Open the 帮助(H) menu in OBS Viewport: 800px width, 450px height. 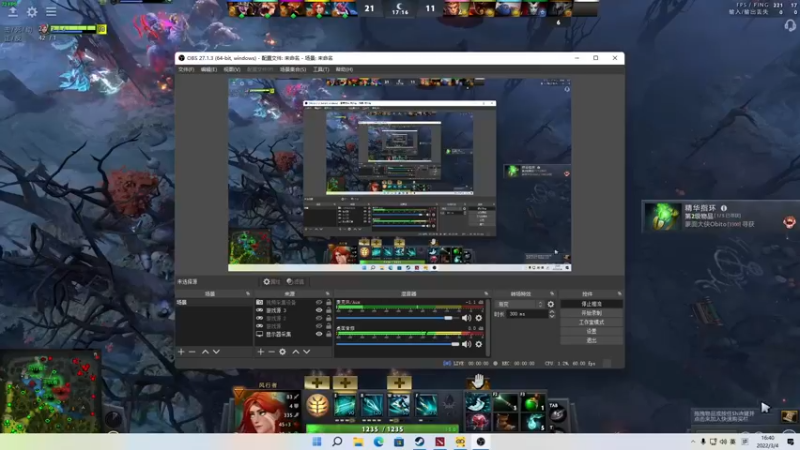pos(344,69)
